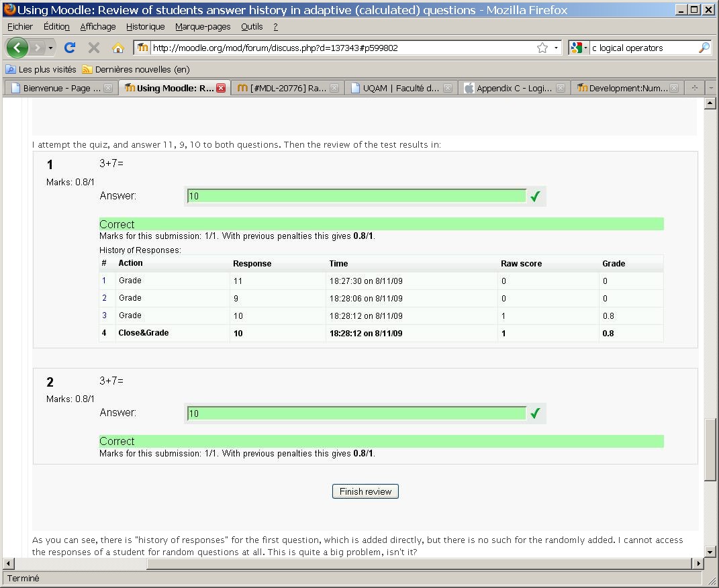
Task: Click the URL address field
Action: (342, 48)
